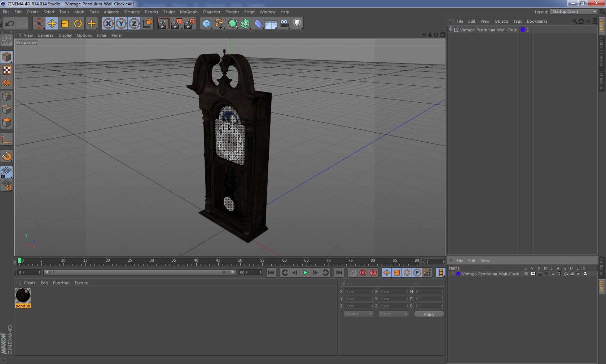Click layer color swatch in Layer Manager

click(x=458, y=274)
